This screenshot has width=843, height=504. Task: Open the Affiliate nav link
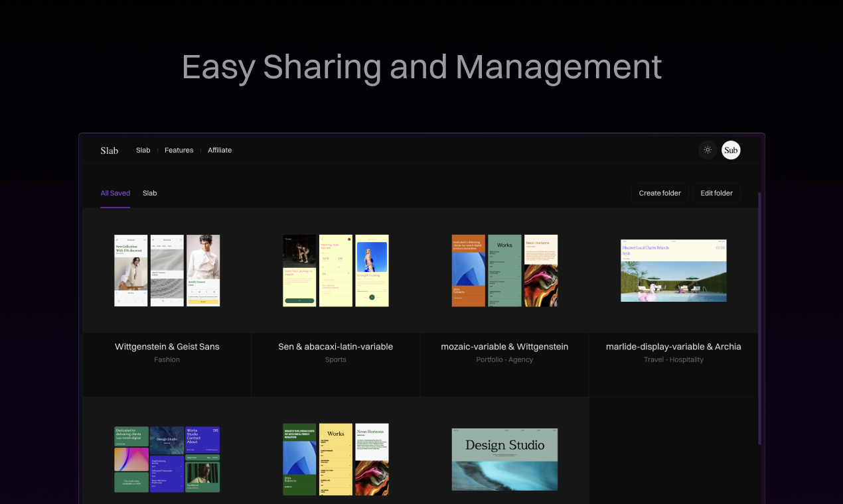(220, 151)
